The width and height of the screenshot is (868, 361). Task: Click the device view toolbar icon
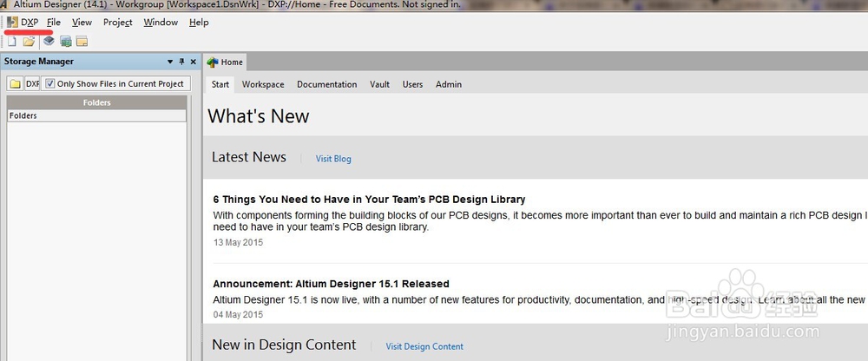(49, 41)
